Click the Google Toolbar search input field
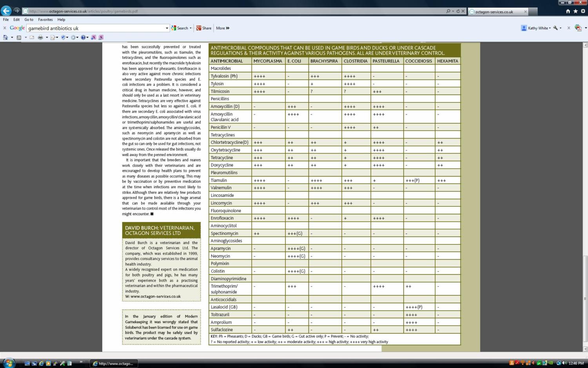 tap(96, 28)
